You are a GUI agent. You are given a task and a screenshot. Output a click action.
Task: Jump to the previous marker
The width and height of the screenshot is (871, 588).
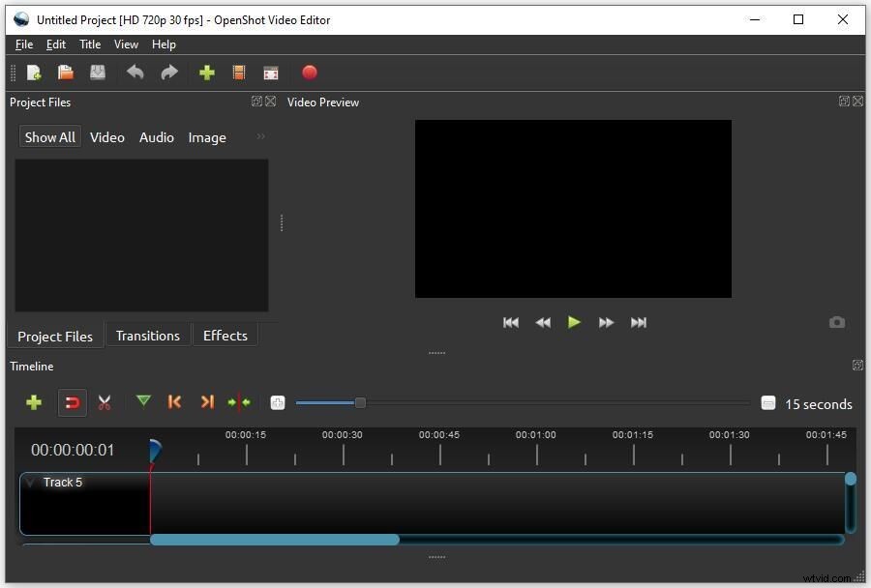[174, 402]
